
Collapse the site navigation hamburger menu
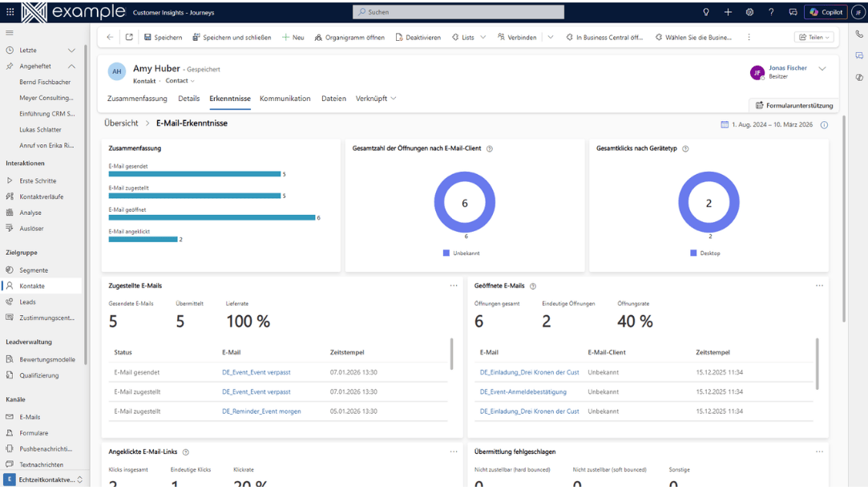point(10,33)
